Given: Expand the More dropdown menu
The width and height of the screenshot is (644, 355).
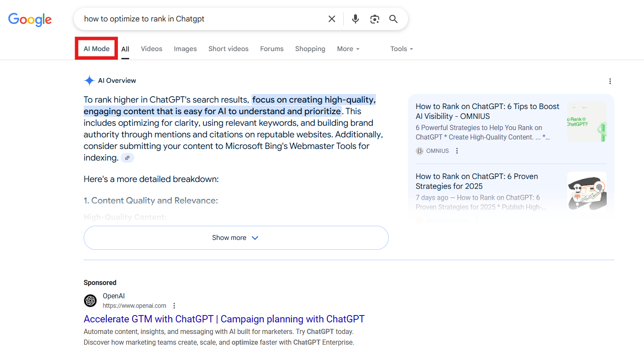Looking at the screenshot, I should (348, 49).
